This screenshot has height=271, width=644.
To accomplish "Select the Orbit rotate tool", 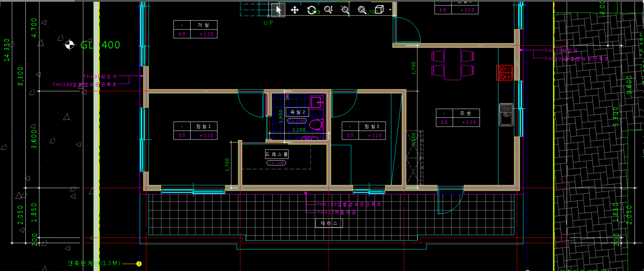I will (x=312, y=9).
